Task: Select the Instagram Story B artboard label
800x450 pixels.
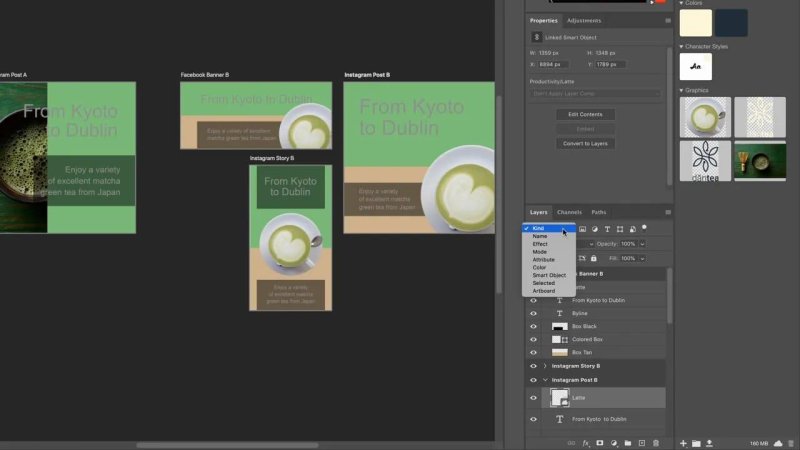Action: (271, 158)
